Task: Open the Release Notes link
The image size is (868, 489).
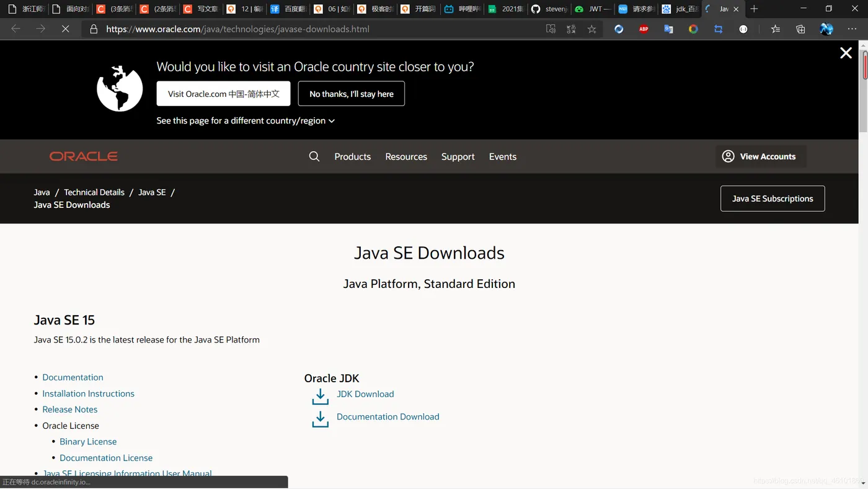Action: click(69, 410)
